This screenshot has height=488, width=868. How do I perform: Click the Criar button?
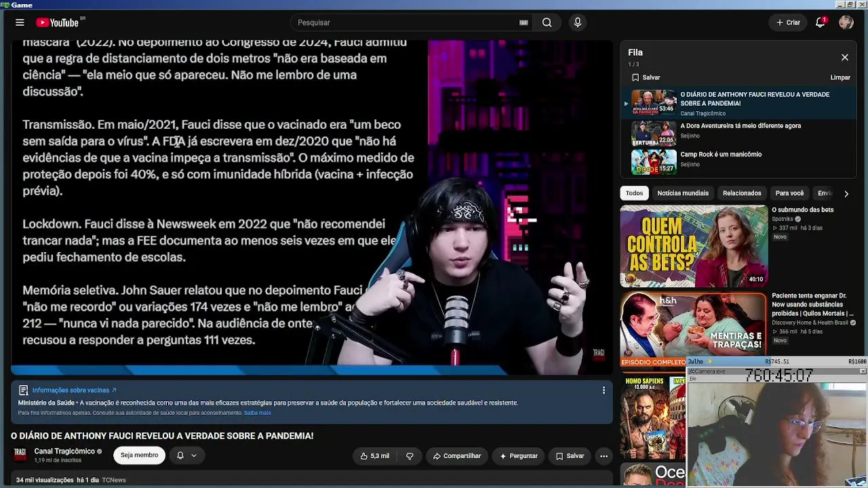click(x=789, y=22)
